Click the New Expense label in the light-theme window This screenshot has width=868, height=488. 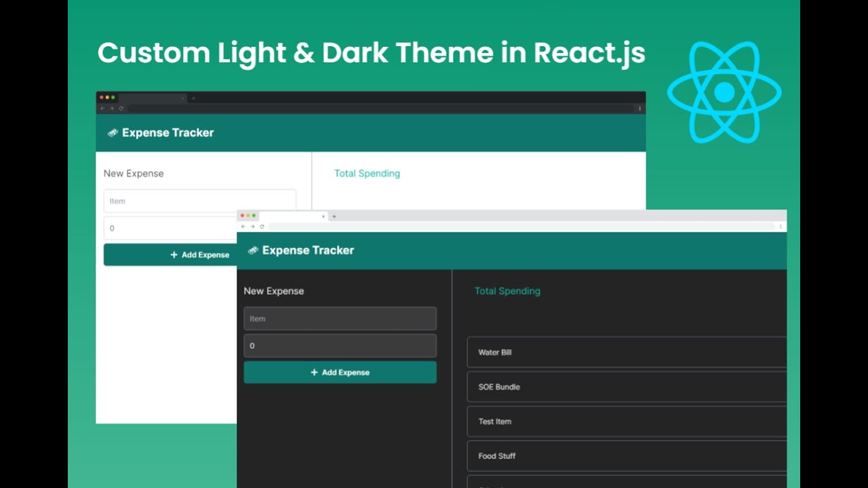coord(134,174)
